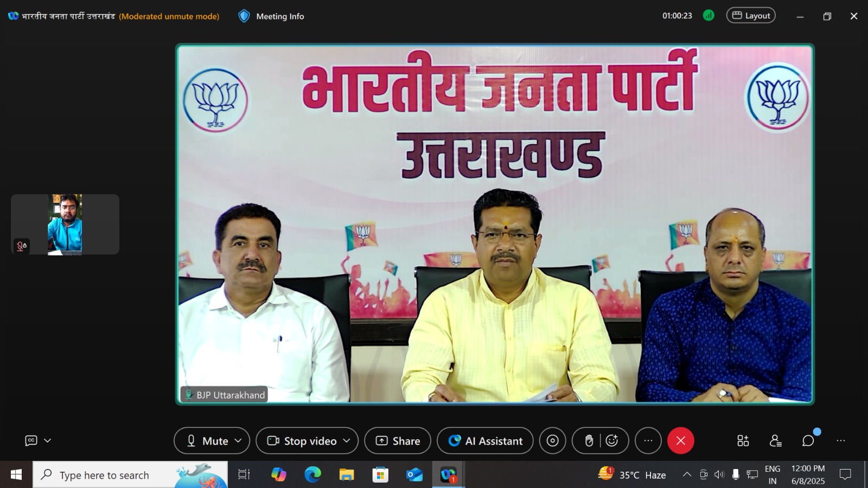This screenshot has height=488, width=868.
Task: Show hidden system tray icons
Action: [687, 474]
